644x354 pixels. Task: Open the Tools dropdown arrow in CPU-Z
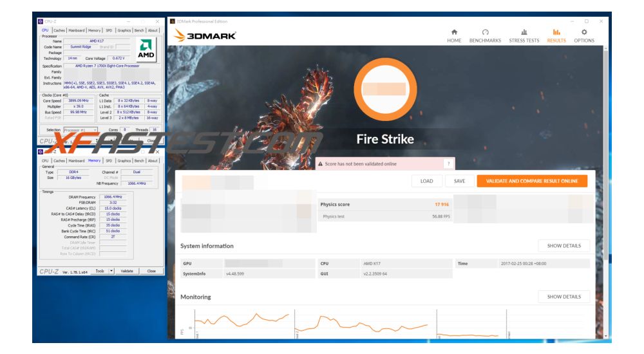click(111, 271)
